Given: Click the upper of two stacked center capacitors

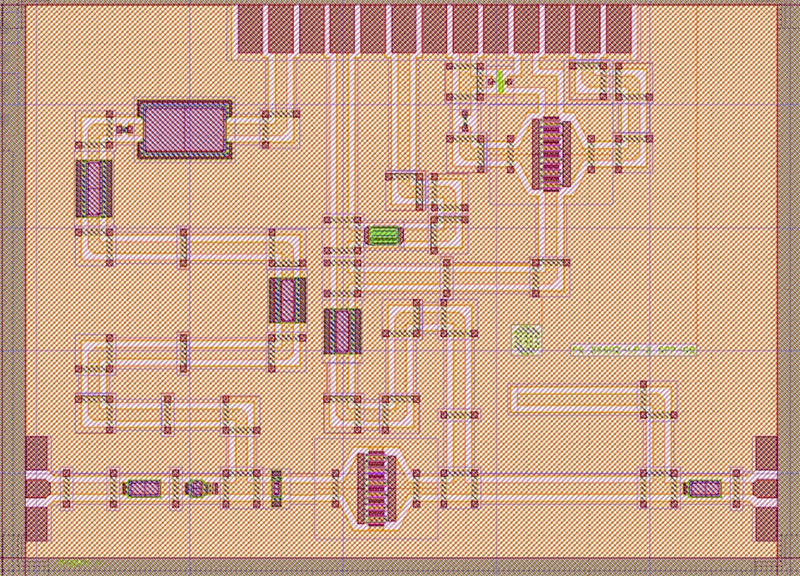Looking at the screenshot, I should tap(287, 299).
